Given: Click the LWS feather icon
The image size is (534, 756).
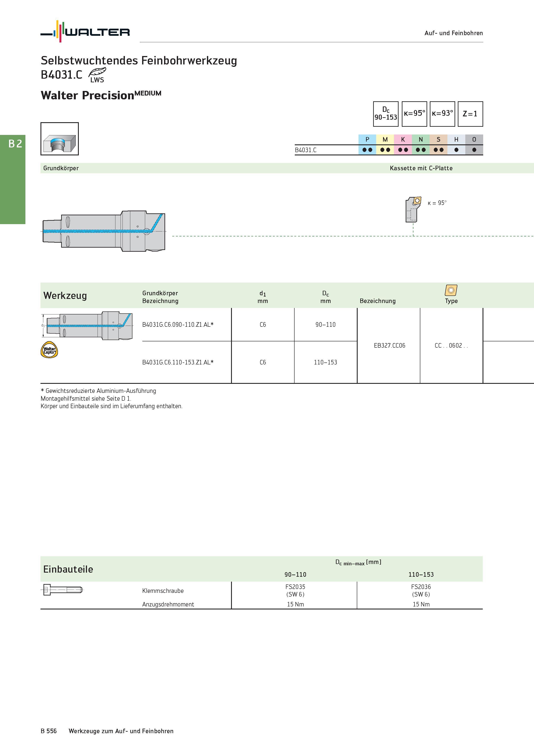Looking at the screenshot, I should (97, 75).
